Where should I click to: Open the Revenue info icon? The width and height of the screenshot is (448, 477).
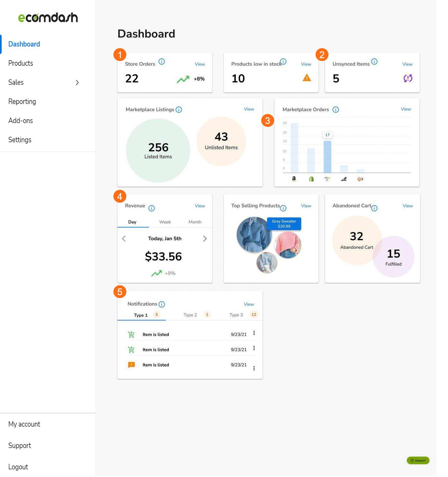coord(151,208)
